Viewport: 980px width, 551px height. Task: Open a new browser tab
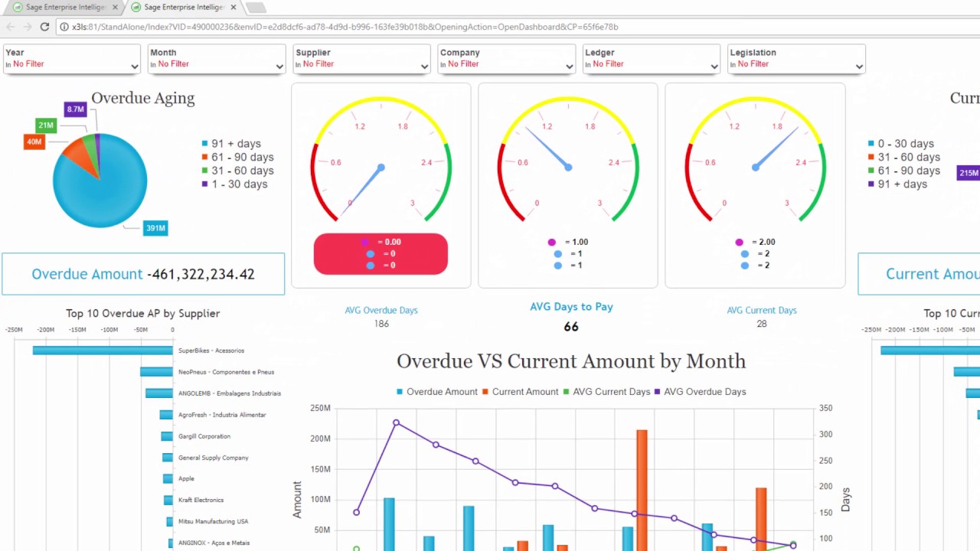pyautogui.click(x=256, y=8)
